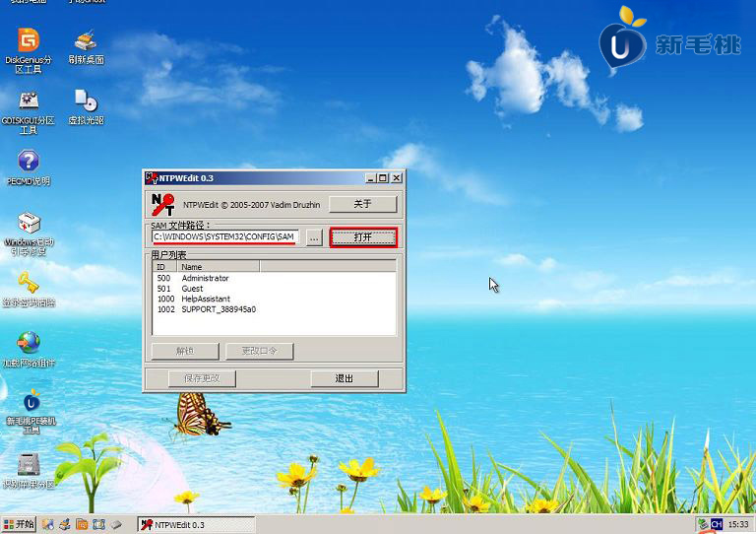
Task: Click the load network components globe icon
Action: pyautogui.click(x=29, y=343)
